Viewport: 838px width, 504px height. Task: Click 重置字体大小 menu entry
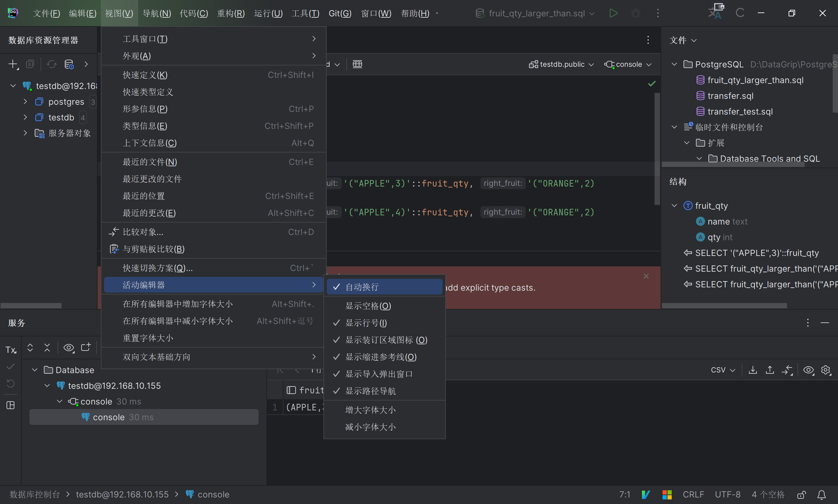pyautogui.click(x=214, y=338)
